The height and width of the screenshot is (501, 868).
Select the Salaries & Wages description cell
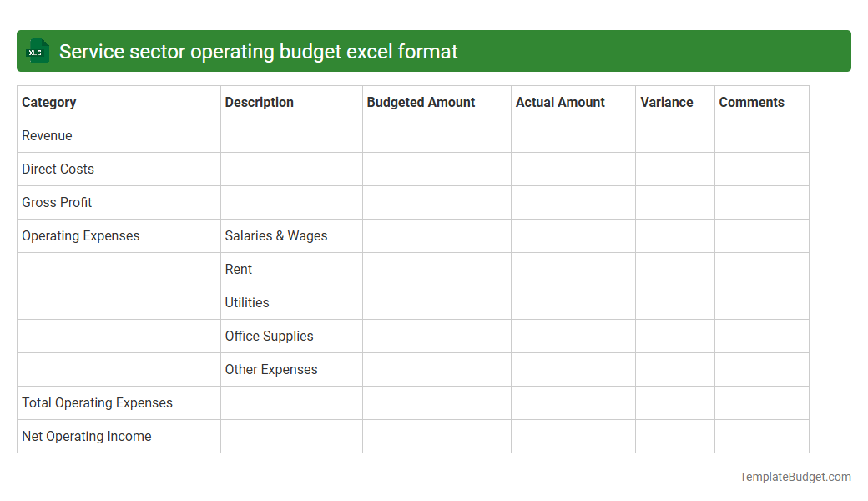coord(275,235)
